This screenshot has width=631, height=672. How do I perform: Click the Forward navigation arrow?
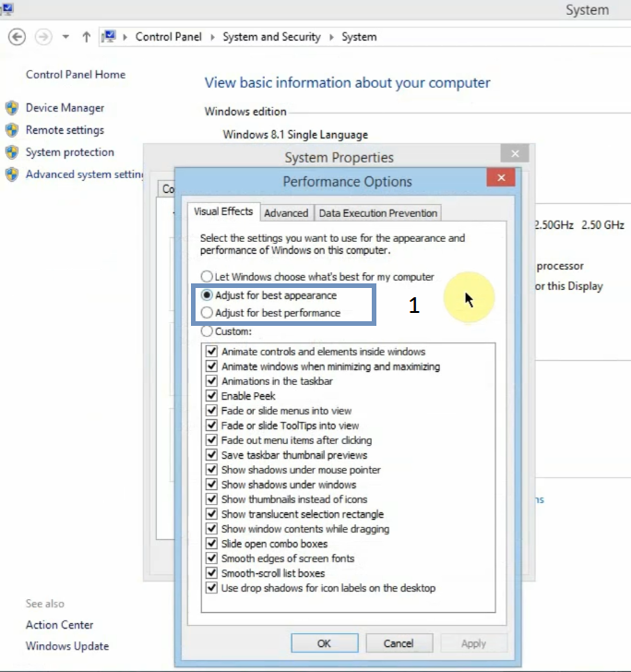point(43,37)
